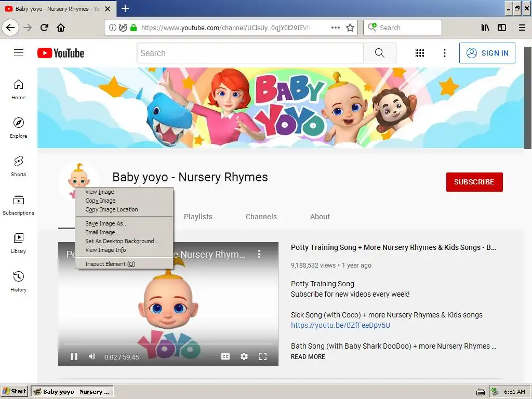Click the browser forward arrow

click(28, 28)
